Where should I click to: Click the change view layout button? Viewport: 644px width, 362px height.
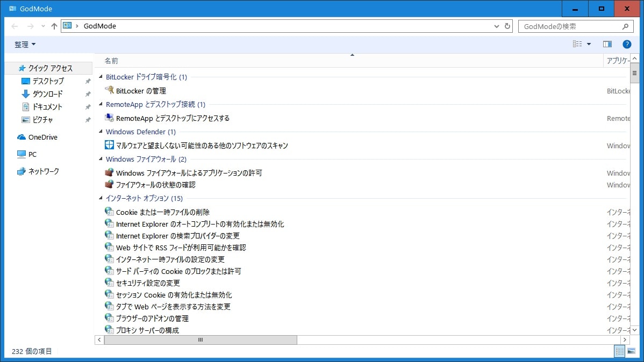click(577, 45)
